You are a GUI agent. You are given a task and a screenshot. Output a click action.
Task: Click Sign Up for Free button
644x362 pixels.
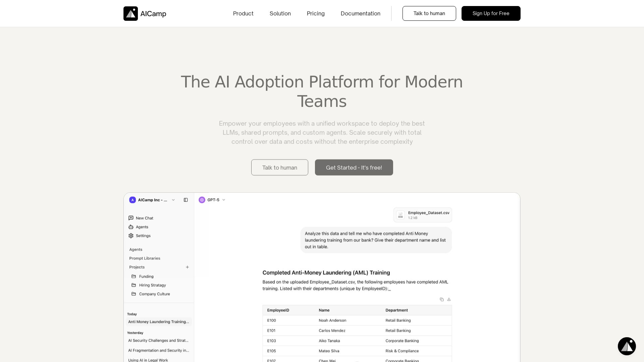click(491, 13)
